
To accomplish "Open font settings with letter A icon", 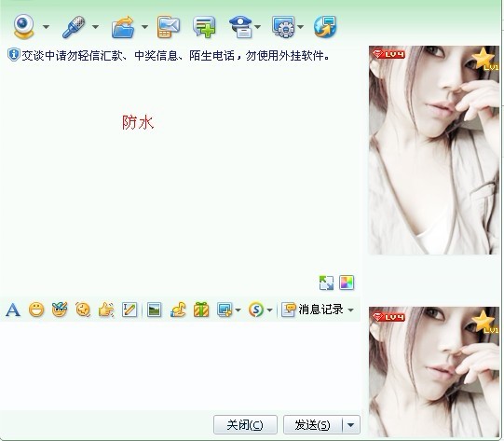I will pos(13,310).
